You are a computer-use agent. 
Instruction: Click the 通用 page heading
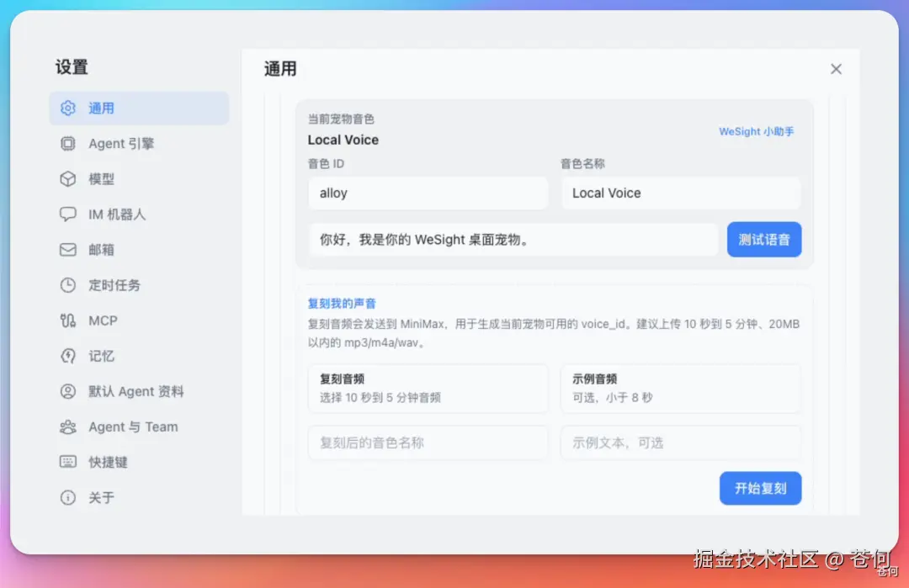[280, 69]
